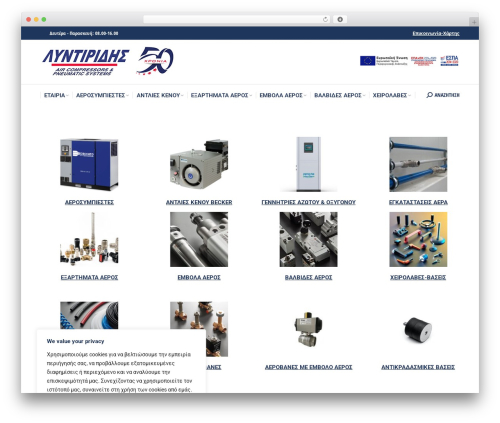Open the ΒΑΛΒΙΔΕΣ ΑΕΡΟΣ menu item
Image resolution: width=500 pixels, height=423 pixels.
pyautogui.click(x=340, y=95)
